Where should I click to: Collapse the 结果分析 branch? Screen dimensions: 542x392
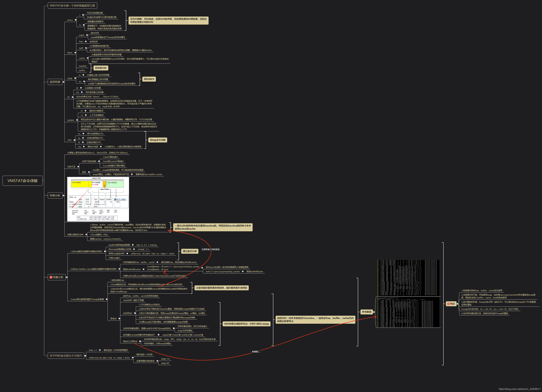pos(64,195)
